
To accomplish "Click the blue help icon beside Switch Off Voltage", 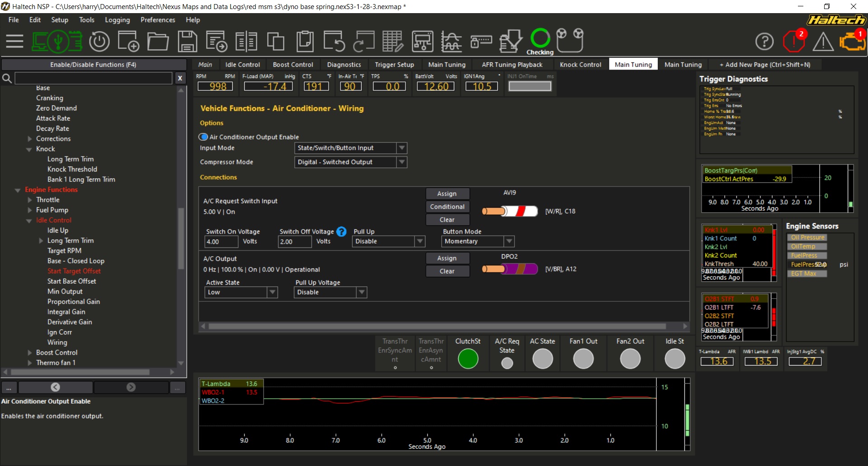I will pyautogui.click(x=341, y=232).
